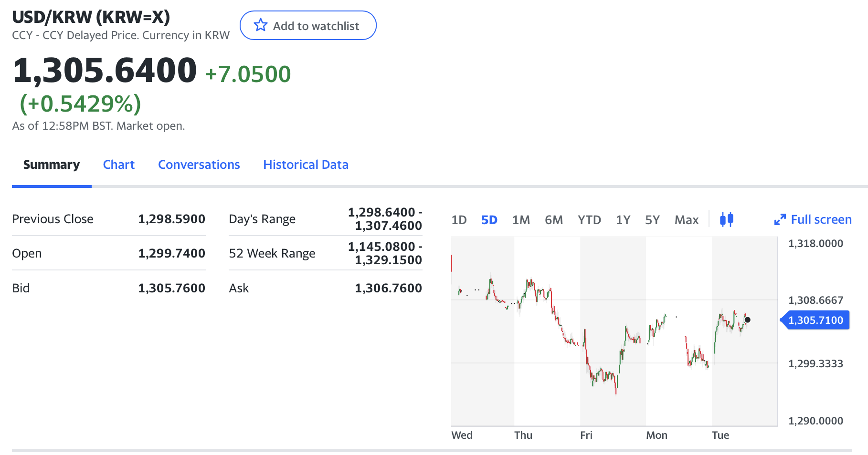Click the Bid value 1,305.7600
The height and width of the screenshot is (455, 868).
tap(172, 288)
